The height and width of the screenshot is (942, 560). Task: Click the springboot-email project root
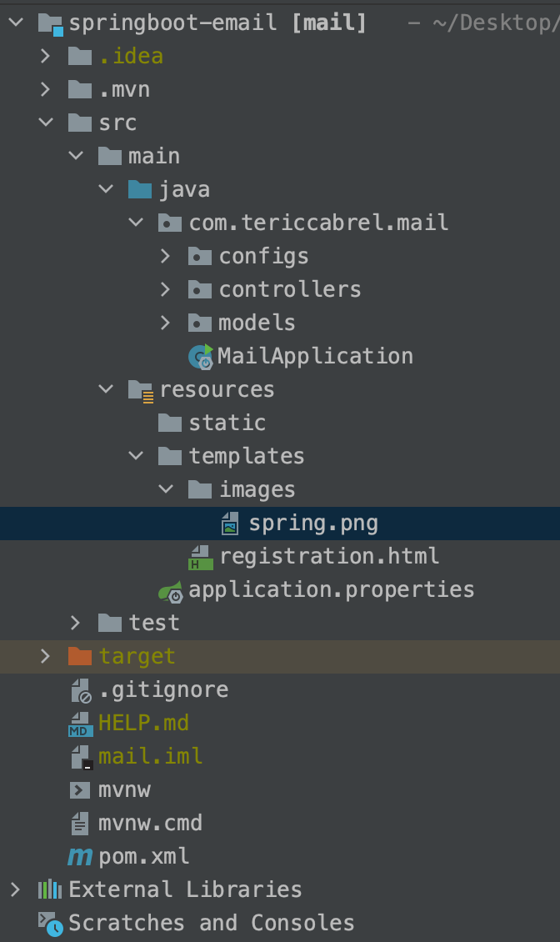(167, 23)
